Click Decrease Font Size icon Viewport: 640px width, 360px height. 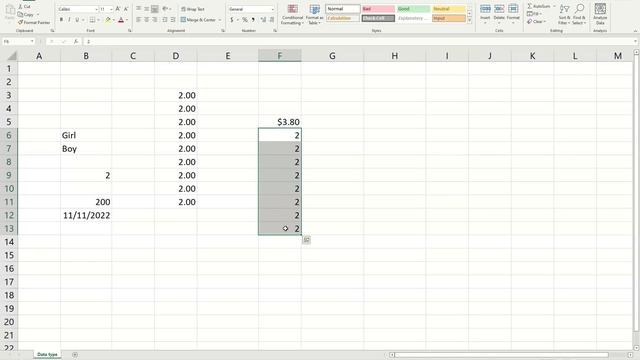[126, 9]
